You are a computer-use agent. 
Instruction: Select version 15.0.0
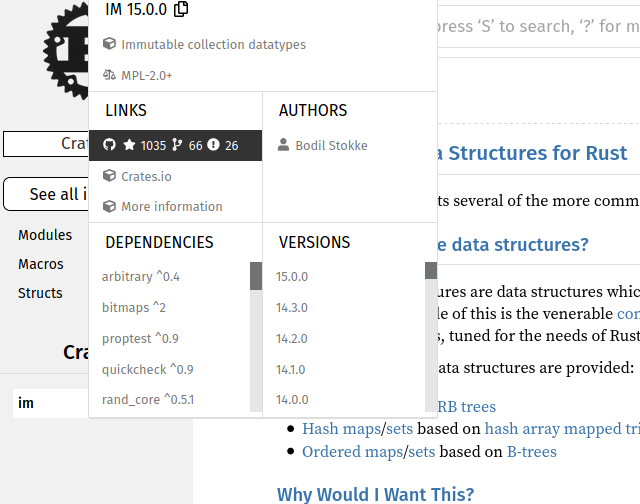pyautogui.click(x=292, y=277)
